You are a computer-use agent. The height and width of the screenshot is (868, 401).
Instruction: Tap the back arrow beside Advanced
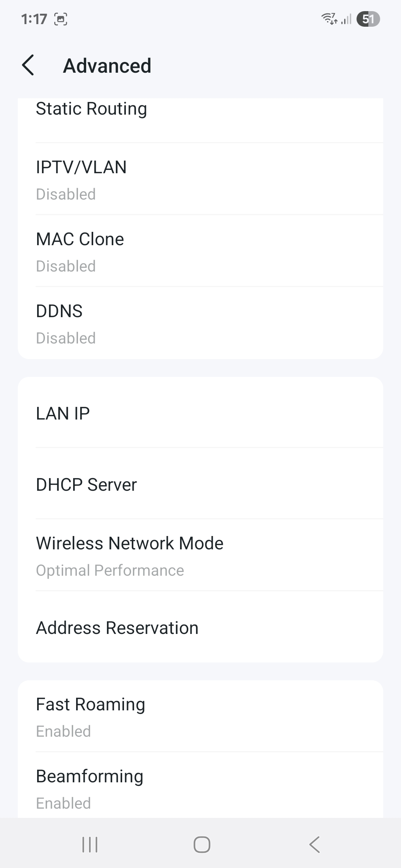click(x=28, y=65)
